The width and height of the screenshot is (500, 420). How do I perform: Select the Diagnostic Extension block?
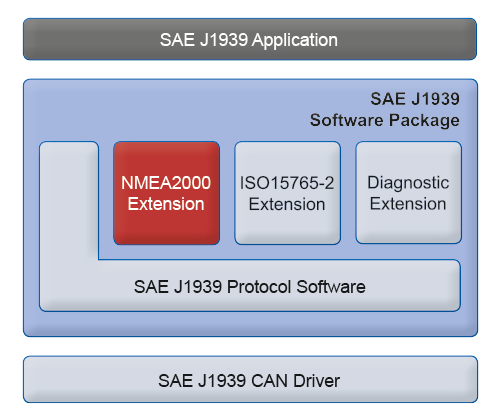tap(408, 193)
